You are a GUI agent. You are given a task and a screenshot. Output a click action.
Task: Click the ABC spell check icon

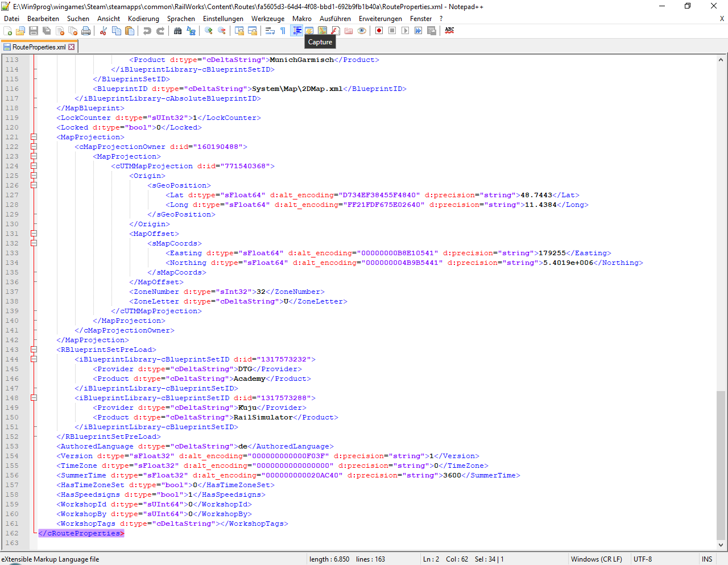(449, 31)
